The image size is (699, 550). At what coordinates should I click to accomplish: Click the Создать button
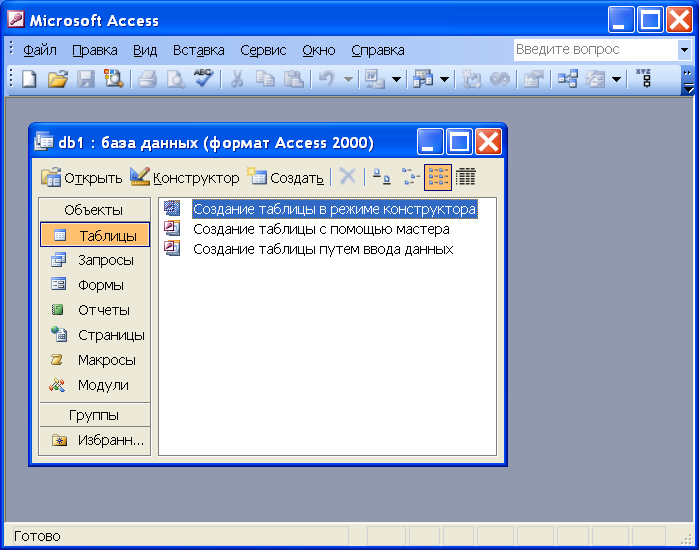285,177
